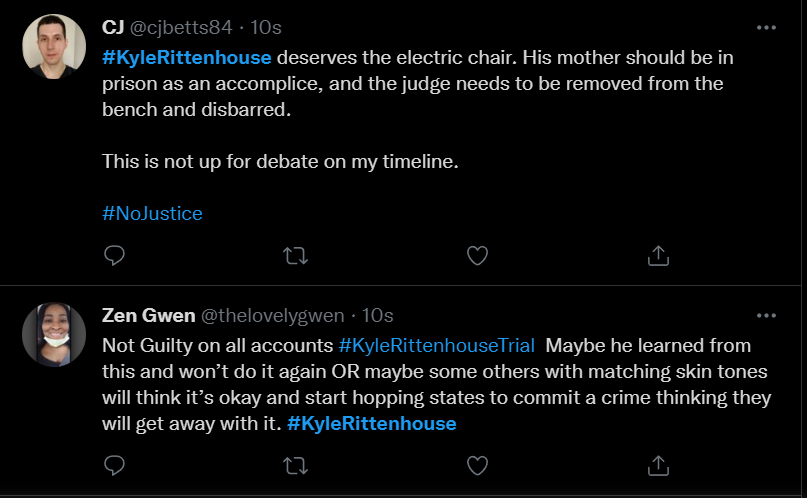Viewport: 807px width, 498px height.
Task: Retweet Zen Gwen's tweet
Action: [x=296, y=465]
